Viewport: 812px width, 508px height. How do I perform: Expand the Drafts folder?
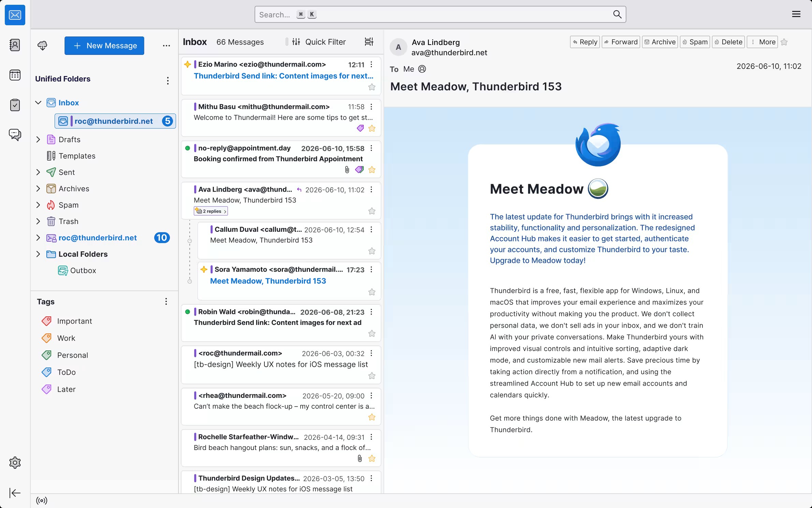pos(38,139)
